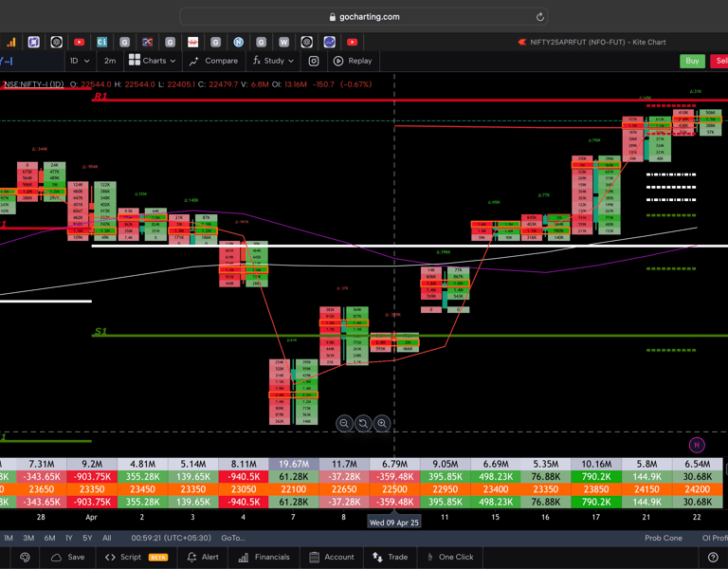Select the 6M range
This screenshot has width=728, height=569.
pos(49,538)
